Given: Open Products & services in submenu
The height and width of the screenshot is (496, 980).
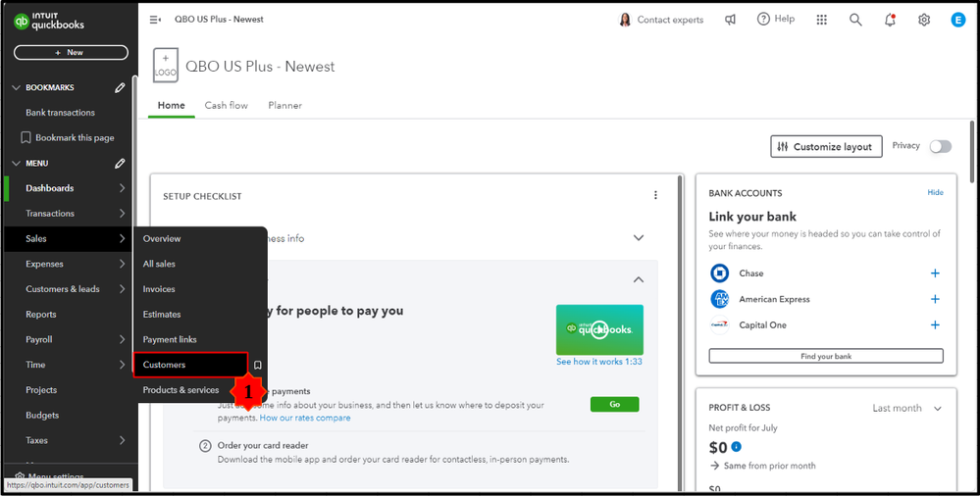Looking at the screenshot, I should tap(181, 390).
